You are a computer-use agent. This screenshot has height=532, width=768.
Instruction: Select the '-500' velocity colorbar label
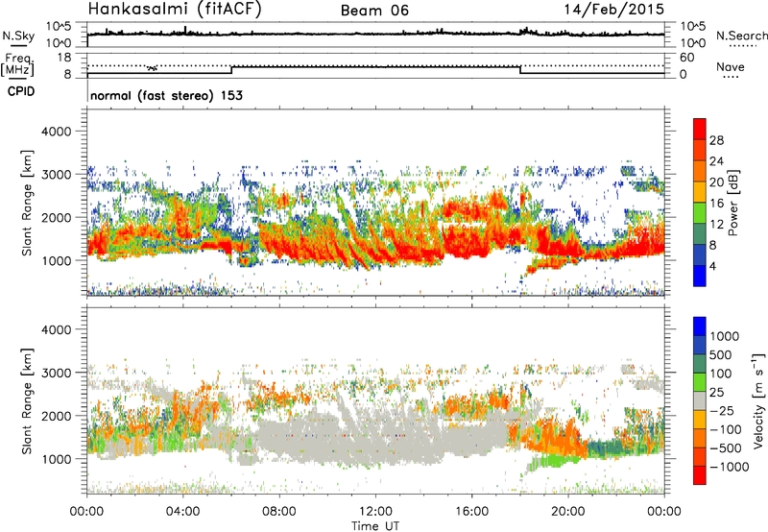[726, 447]
